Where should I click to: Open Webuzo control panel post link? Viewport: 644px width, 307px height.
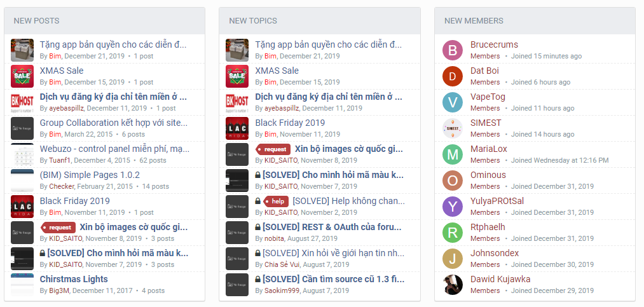[114, 149]
